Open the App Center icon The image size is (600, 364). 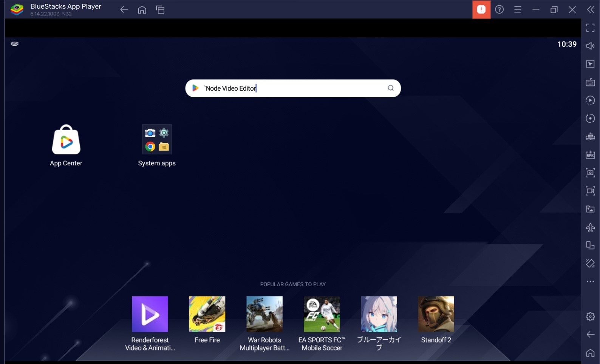coord(66,140)
